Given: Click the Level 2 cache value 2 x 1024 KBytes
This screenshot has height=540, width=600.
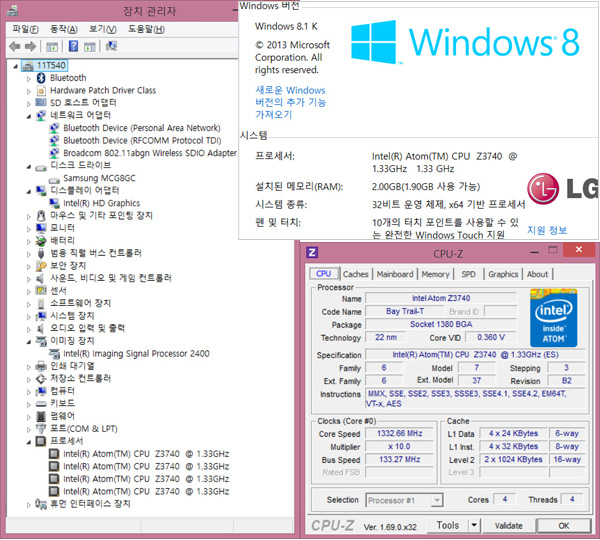Looking at the screenshot, I should tap(513, 459).
